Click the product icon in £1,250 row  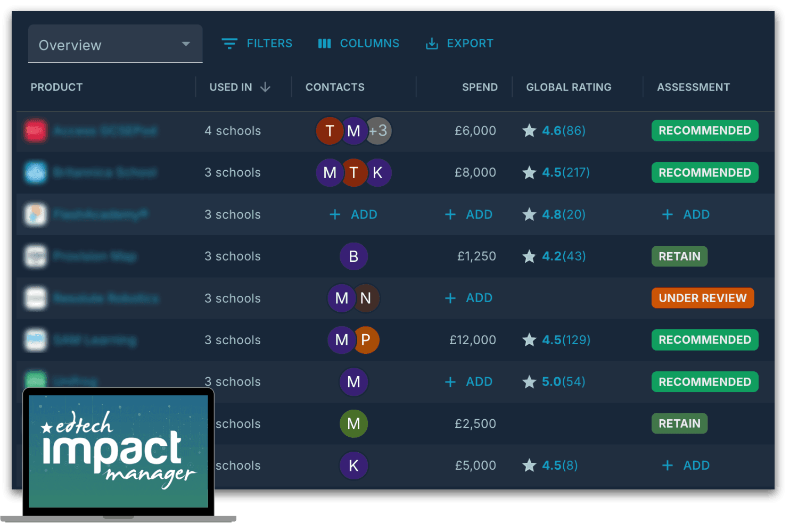pyautogui.click(x=36, y=256)
